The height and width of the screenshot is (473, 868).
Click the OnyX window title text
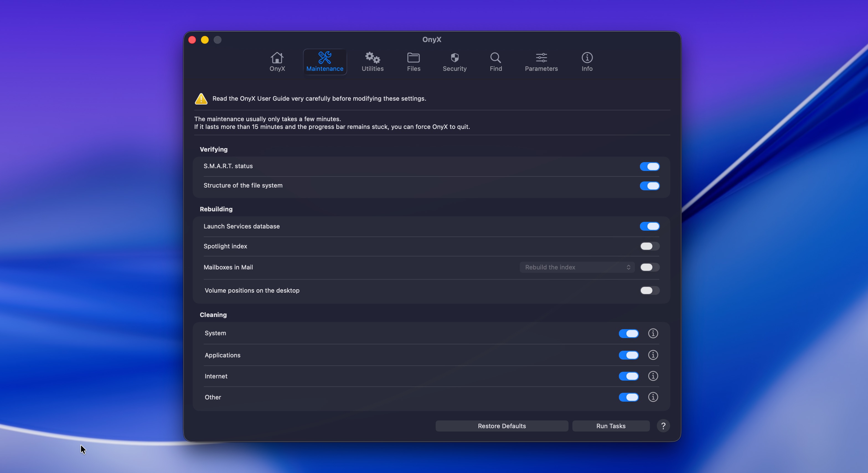(x=432, y=39)
